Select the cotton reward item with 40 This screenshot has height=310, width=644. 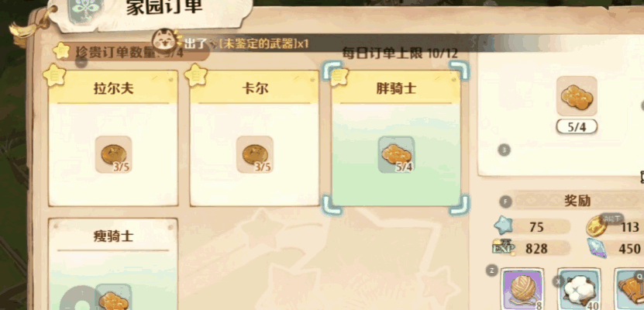[x=579, y=289]
